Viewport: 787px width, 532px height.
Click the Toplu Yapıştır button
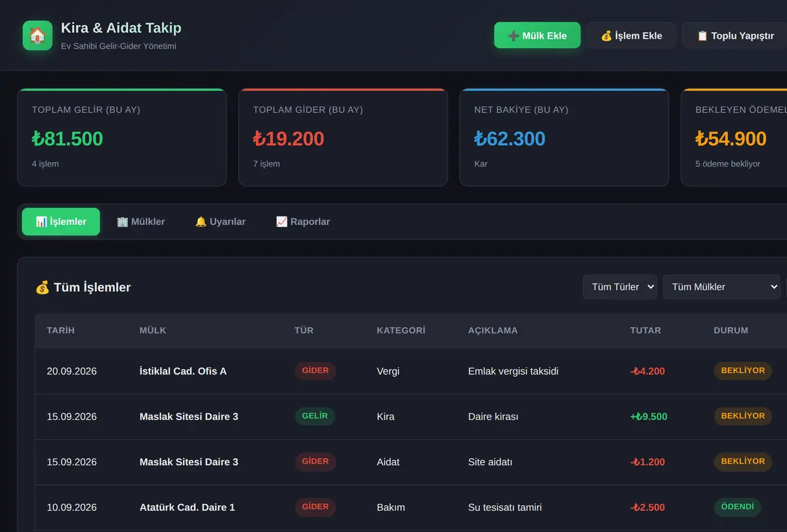tap(735, 35)
